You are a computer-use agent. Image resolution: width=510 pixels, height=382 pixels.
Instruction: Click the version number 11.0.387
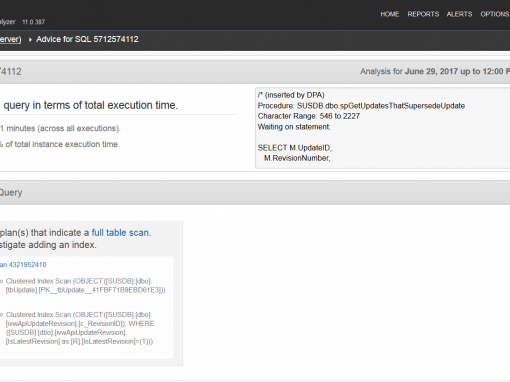point(33,22)
